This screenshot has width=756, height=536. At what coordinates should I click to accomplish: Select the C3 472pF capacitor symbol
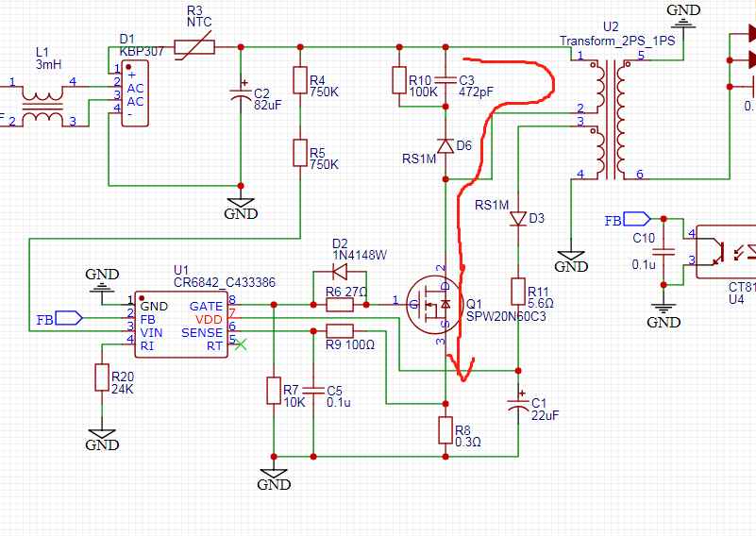click(x=445, y=80)
